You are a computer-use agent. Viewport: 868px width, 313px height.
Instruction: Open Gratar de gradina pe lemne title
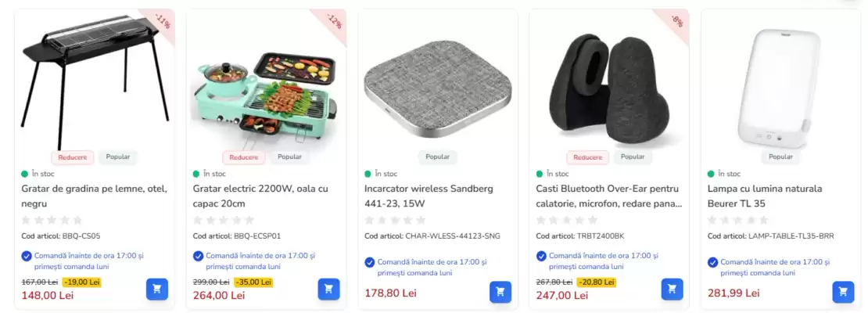point(94,196)
